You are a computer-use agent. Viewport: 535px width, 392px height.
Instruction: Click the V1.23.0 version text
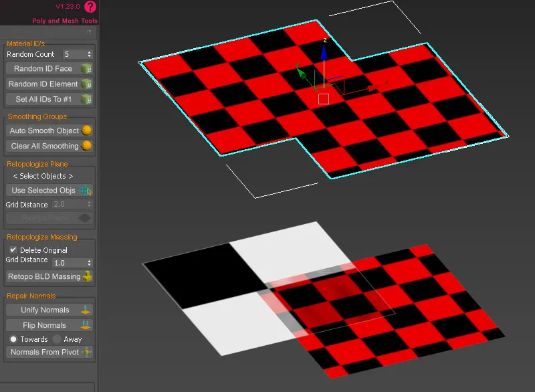(x=68, y=7)
